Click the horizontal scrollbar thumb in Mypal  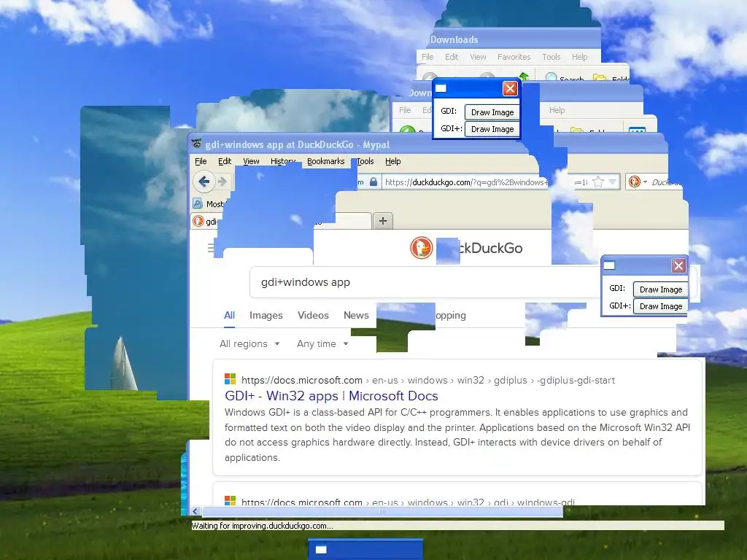click(x=382, y=511)
